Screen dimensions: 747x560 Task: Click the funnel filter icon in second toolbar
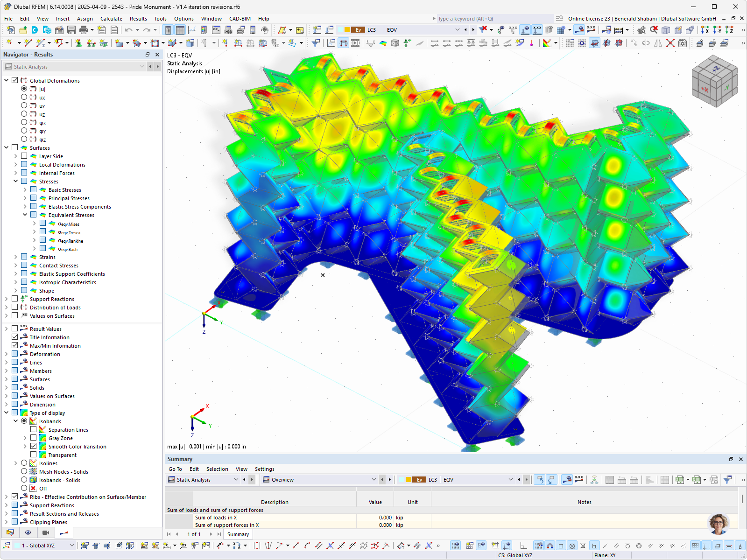[x=316, y=43]
